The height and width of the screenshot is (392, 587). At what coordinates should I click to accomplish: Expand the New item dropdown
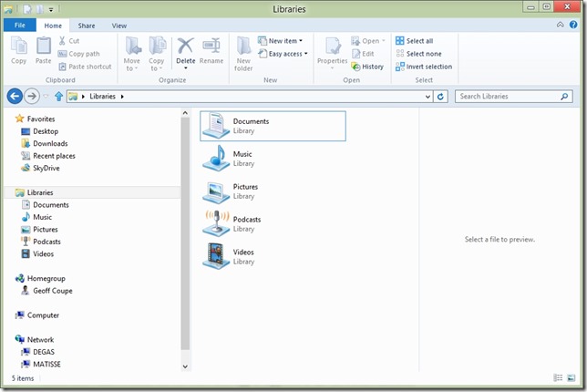pyautogui.click(x=284, y=41)
